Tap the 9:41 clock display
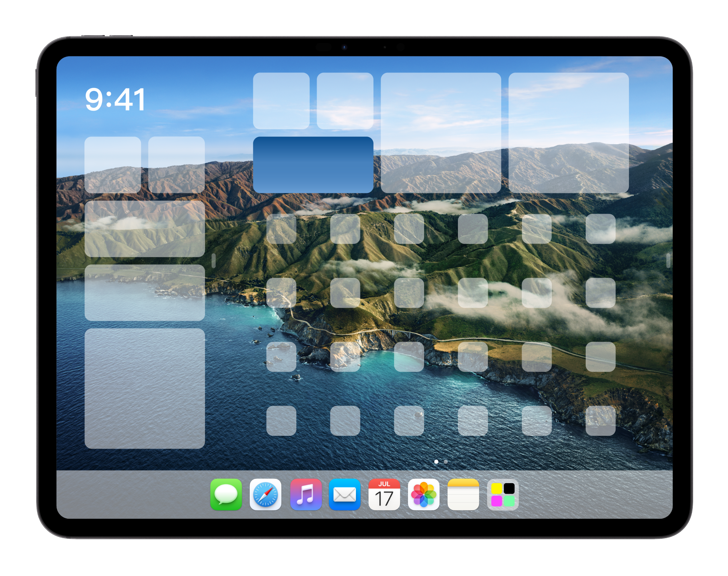Viewport: 728px width, 576px height. (115, 99)
